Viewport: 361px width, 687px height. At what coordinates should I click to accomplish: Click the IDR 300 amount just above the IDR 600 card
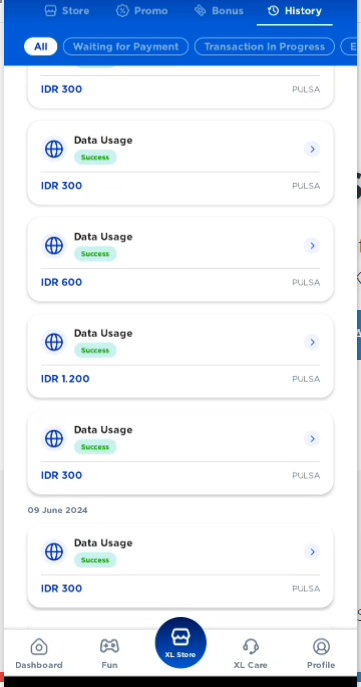[x=61, y=186]
